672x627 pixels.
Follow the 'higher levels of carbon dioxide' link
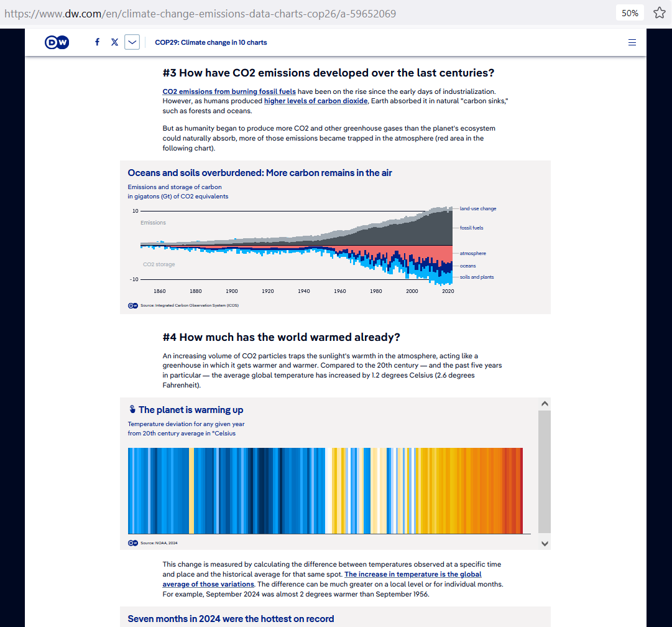click(316, 101)
